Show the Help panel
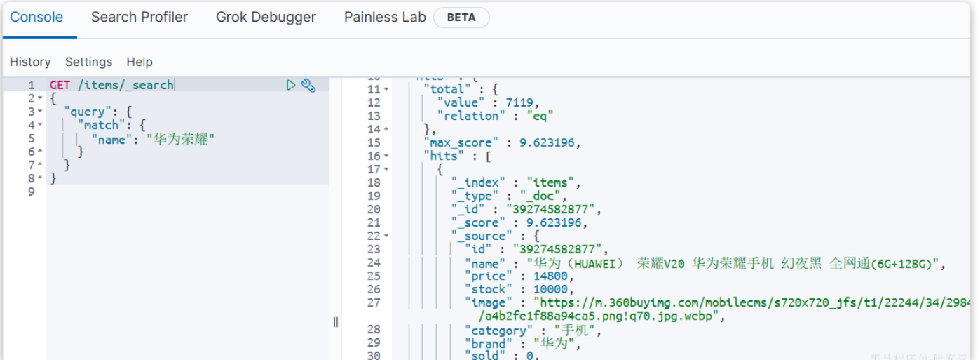 click(x=139, y=62)
